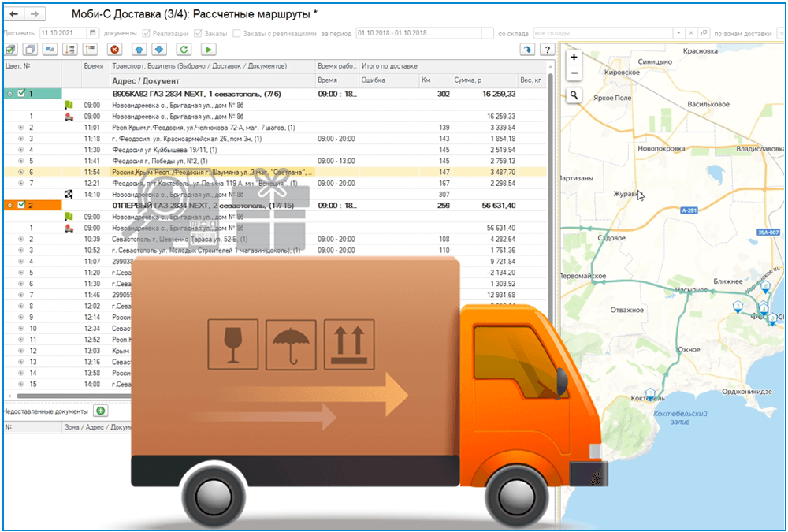Open help with the question mark button
Viewport: 788px width, 532px height.
pyautogui.click(x=545, y=50)
